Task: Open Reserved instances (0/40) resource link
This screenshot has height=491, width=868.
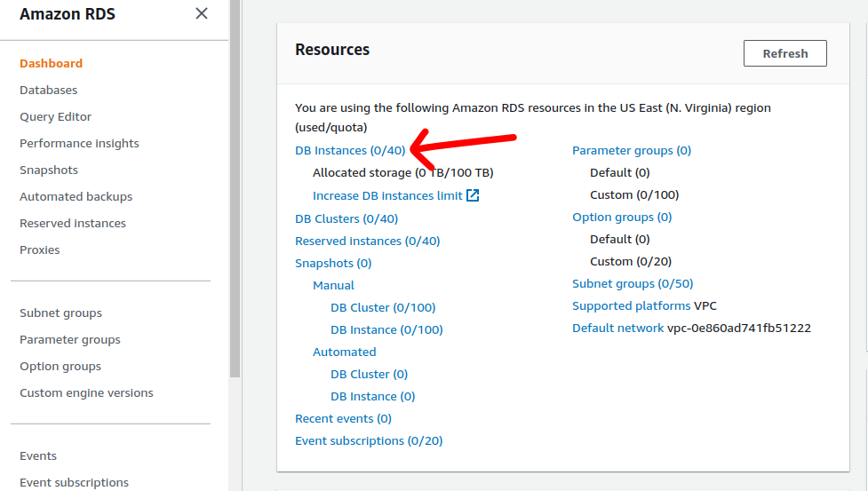Action: click(368, 242)
